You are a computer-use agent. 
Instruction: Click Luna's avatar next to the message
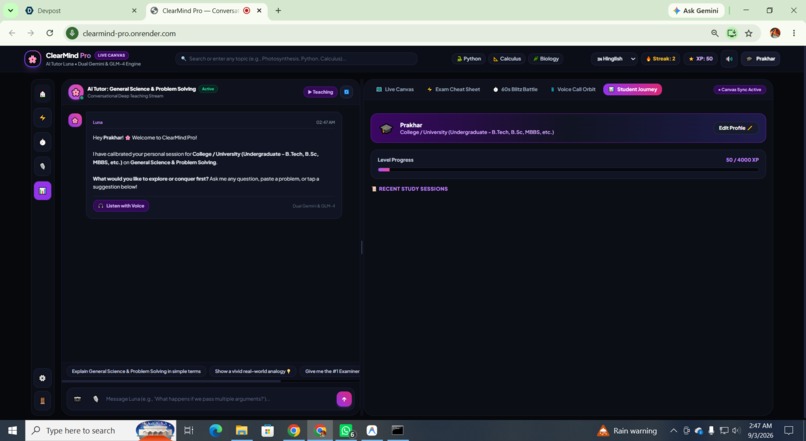(75, 120)
